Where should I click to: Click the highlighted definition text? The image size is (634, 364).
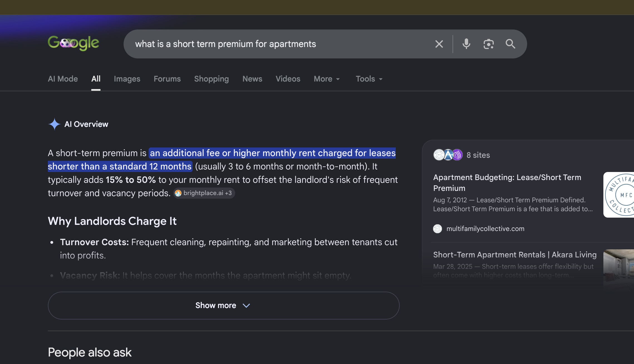point(222,160)
